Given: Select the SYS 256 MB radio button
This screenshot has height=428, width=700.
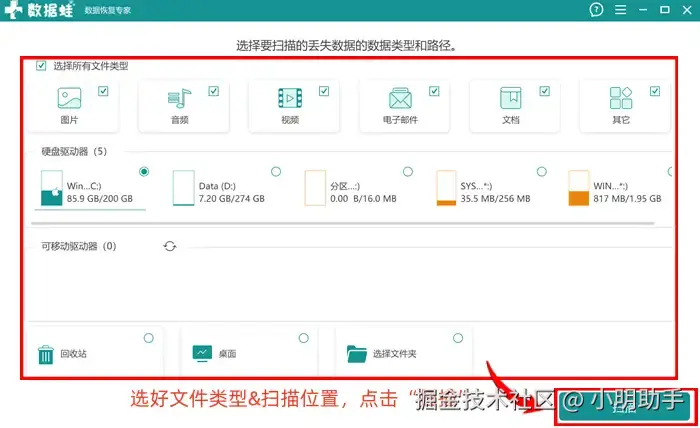Looking at the screenshot, I should click(542, 171).
